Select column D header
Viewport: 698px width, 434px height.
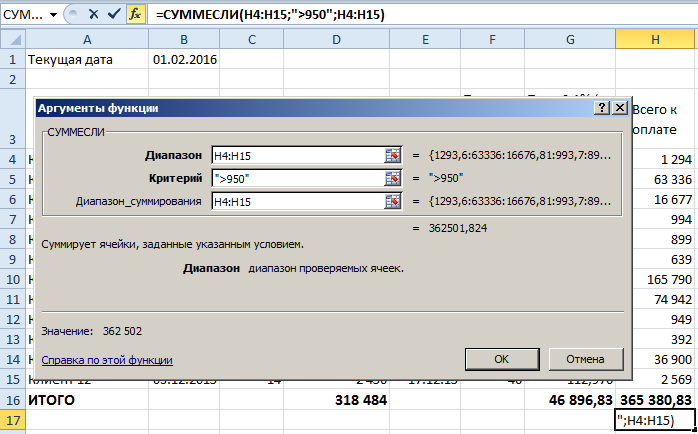coord(336,40)
